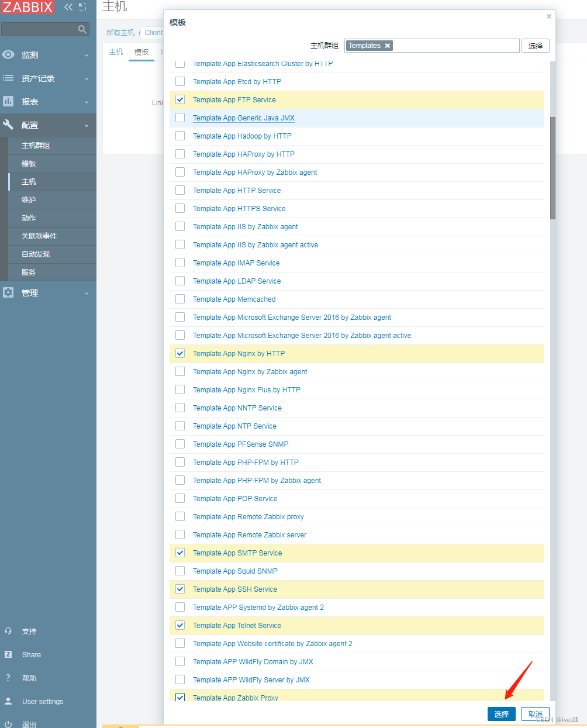Click the Zabbix logo
The width and height of the screenshot is (587, 728).
coord(27,7)
